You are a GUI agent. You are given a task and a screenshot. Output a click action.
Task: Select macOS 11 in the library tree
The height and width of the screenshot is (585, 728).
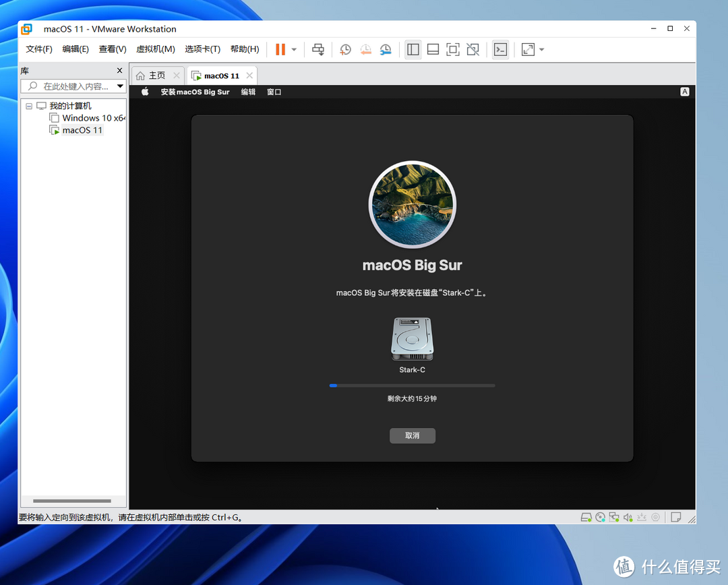(x=82, y=131)
